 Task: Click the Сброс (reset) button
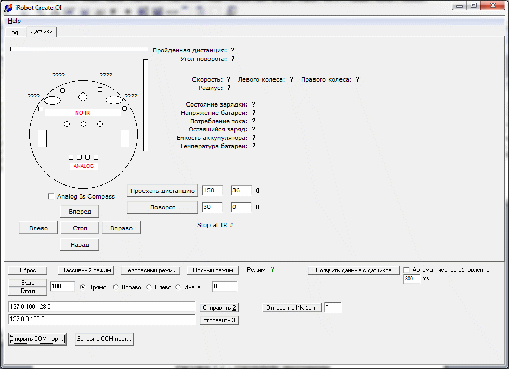pos(27,270)
